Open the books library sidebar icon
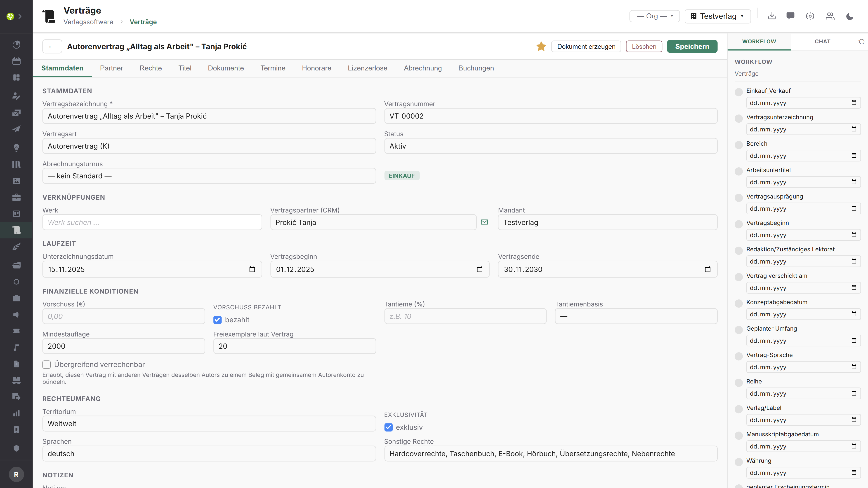This screenshot has height=488, width=868. pos(16,164)
